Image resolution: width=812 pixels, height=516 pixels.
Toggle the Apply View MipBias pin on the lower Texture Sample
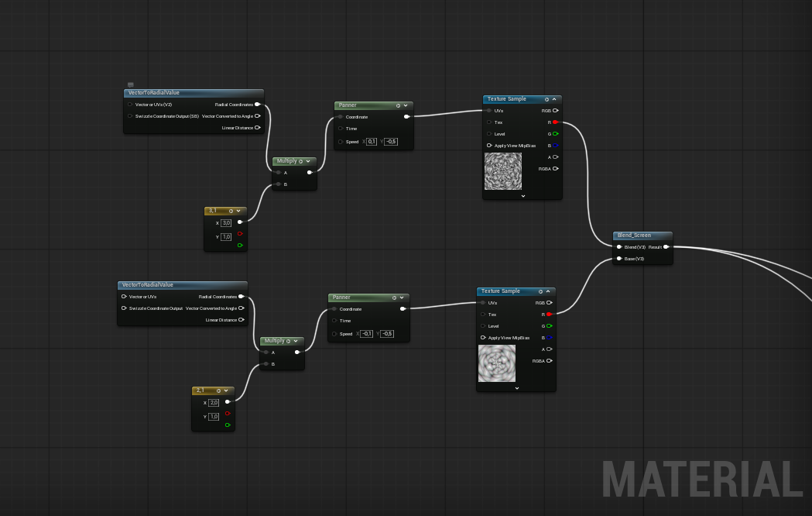pyautogui.click(x=483, y=338)
